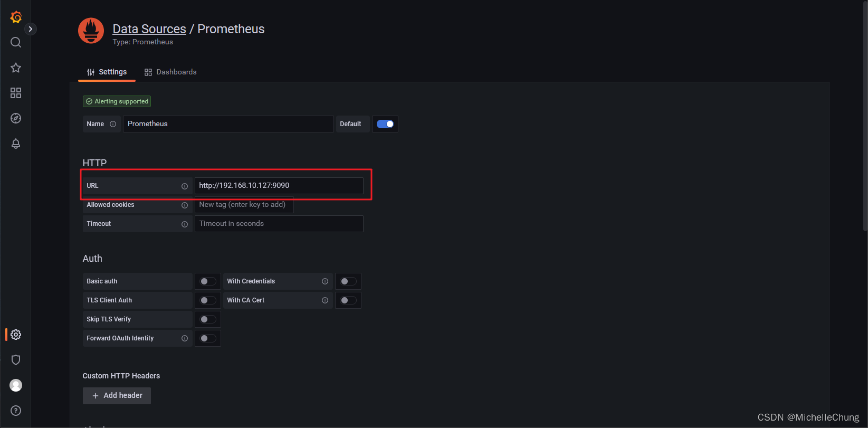Open the Starred dashboards star icon
This screenshot has width=868, height=428.
[x=16, y=68]
